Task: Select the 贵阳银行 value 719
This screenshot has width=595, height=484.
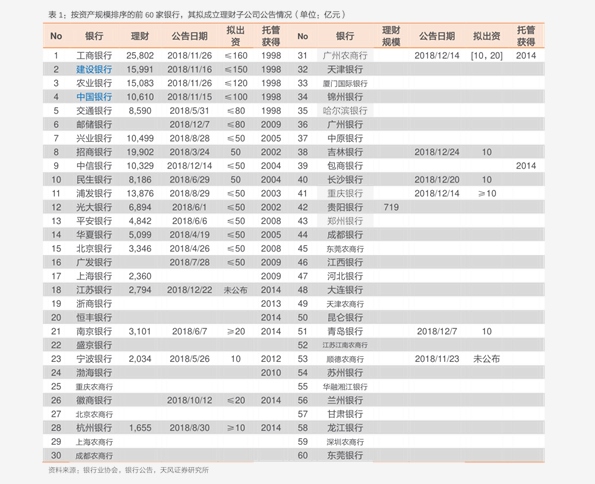Action: pyautogui.click(x=391, y=207)
